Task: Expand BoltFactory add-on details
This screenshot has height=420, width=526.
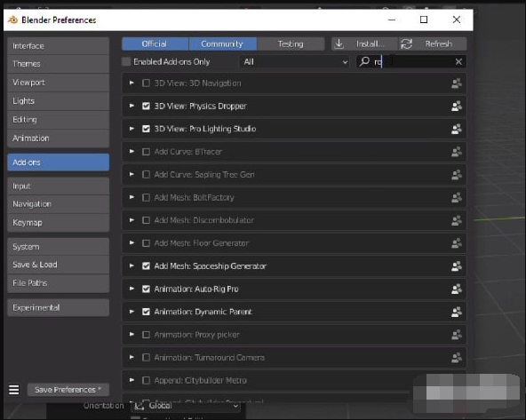Action: (x=131, y=197)
